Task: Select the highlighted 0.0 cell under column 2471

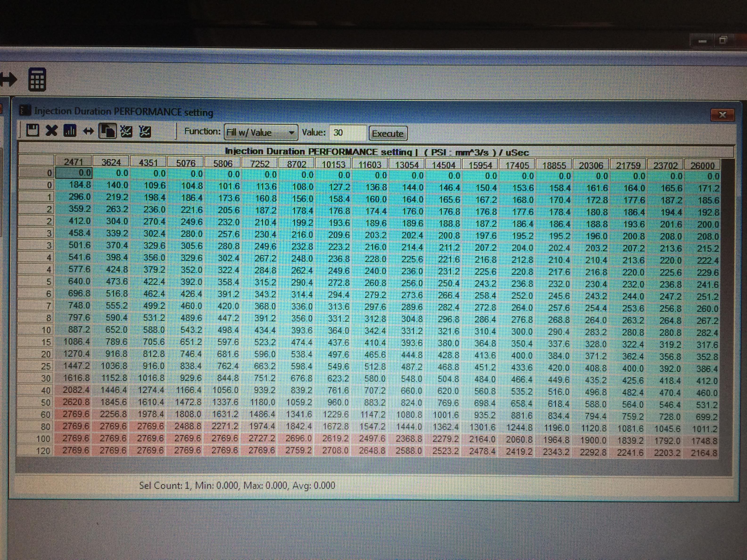Action: (x=74, y=173)
